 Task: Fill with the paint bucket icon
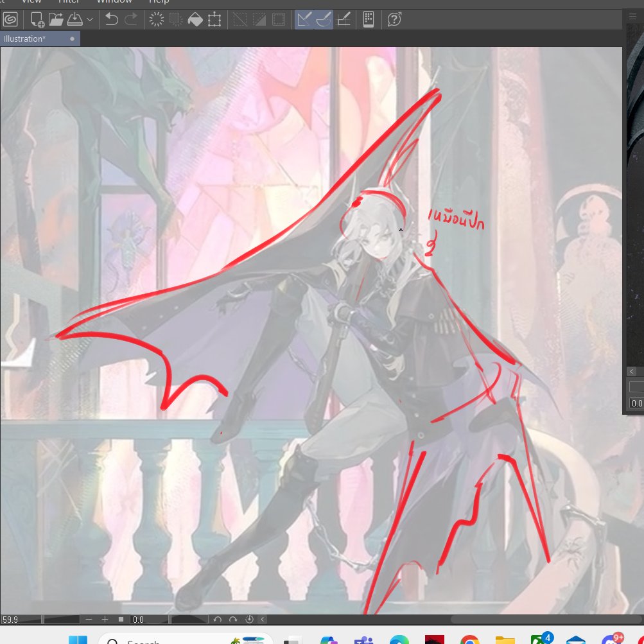195,19
